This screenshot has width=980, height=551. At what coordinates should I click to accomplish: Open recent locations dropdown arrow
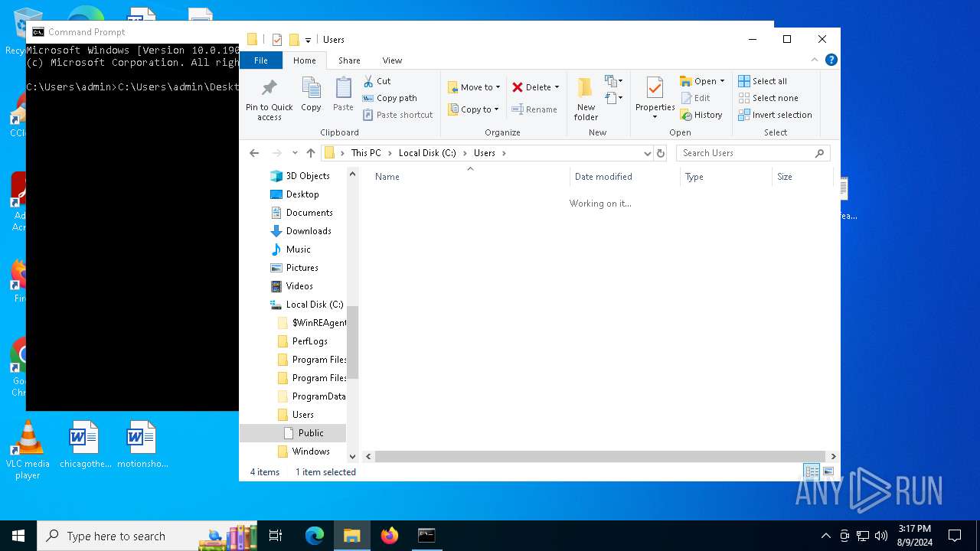coord(295,153)
